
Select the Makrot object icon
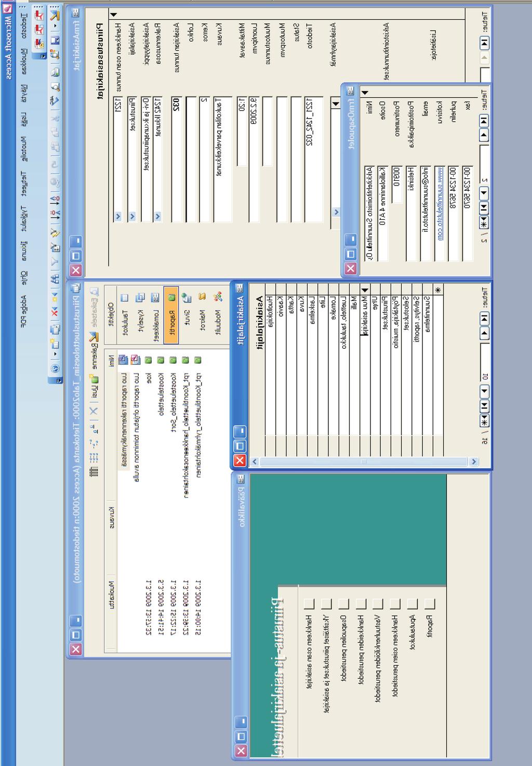(203, 297)
